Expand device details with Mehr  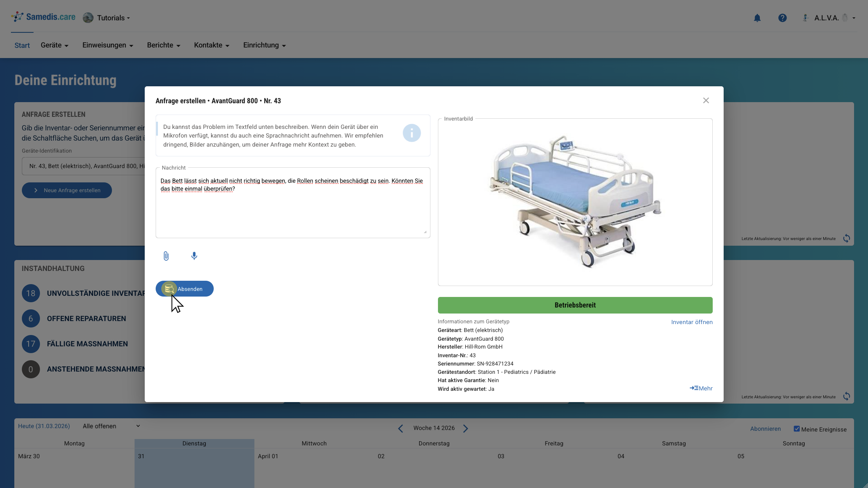701,388
